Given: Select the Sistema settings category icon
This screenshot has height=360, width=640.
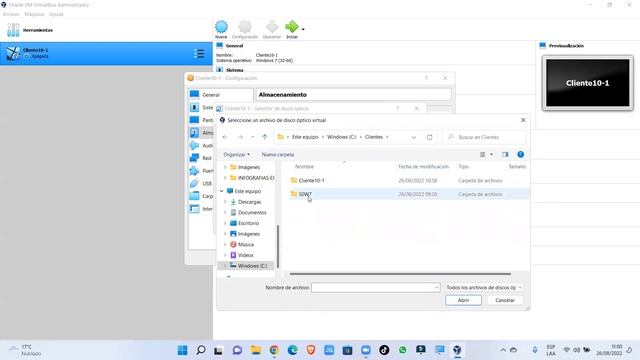Looking at the screenshot, I should click(195, 107).
